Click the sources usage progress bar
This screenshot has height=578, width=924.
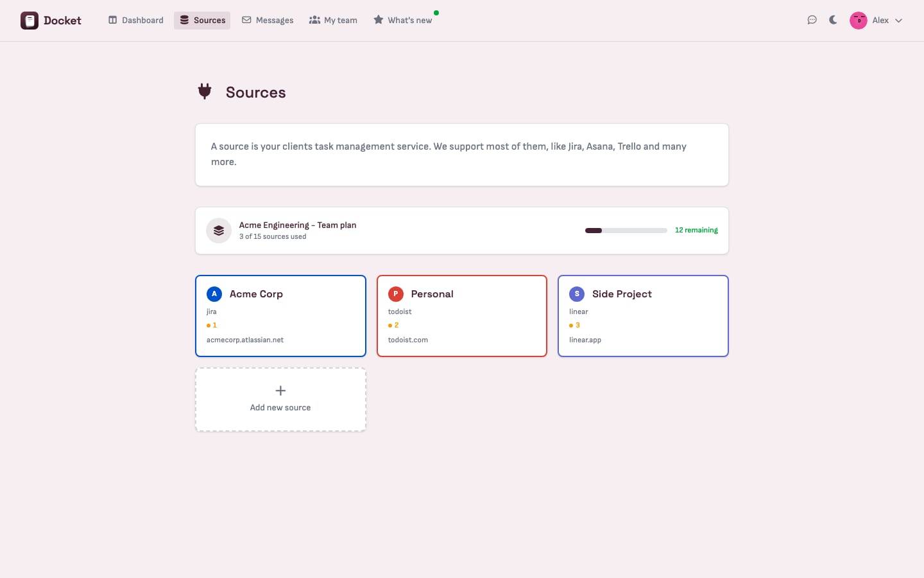(626, 231)
